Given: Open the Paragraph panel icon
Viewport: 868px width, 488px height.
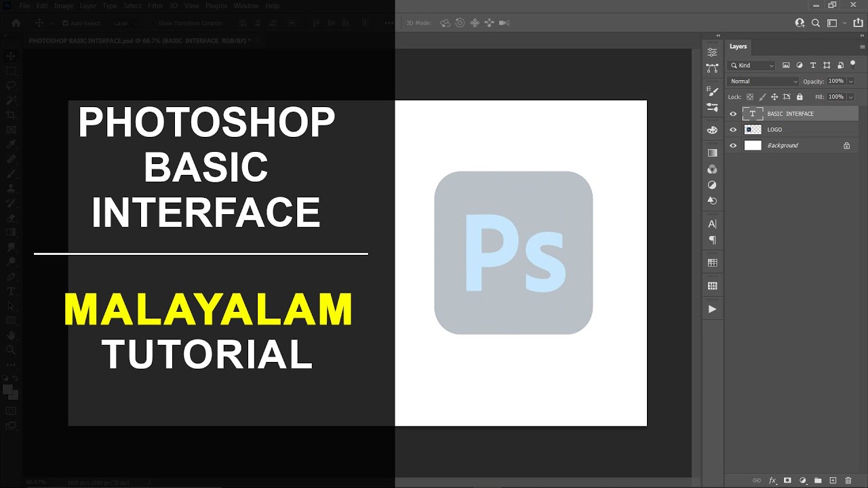Looking at the screenshot, I should click(712, 240).
